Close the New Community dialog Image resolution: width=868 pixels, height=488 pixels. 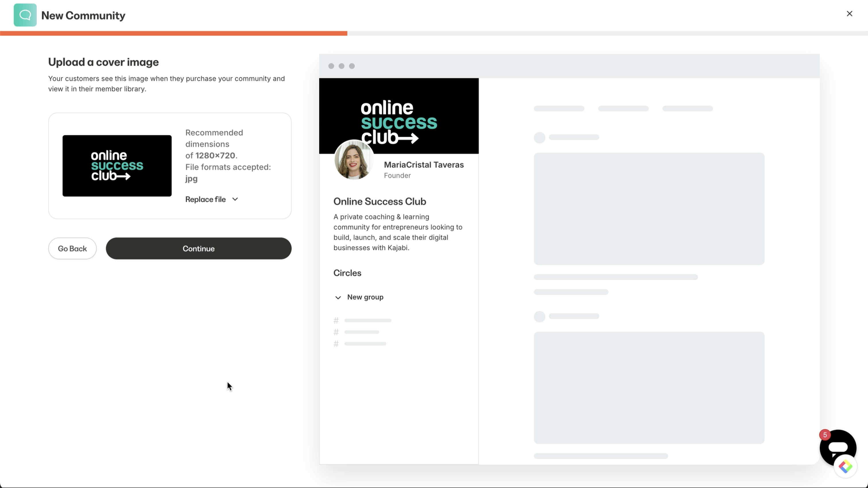pyautogui.click(x=849, y=13)
